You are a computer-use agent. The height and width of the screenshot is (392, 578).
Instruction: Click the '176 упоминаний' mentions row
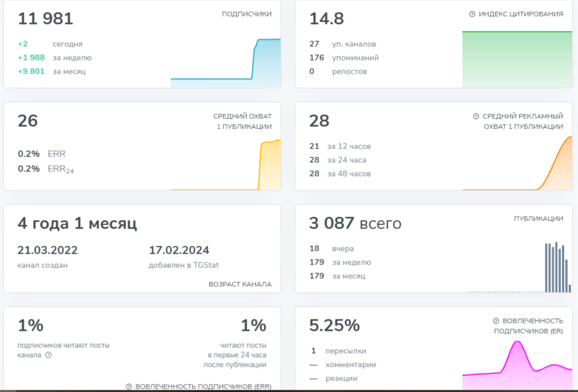pos(344,58)
